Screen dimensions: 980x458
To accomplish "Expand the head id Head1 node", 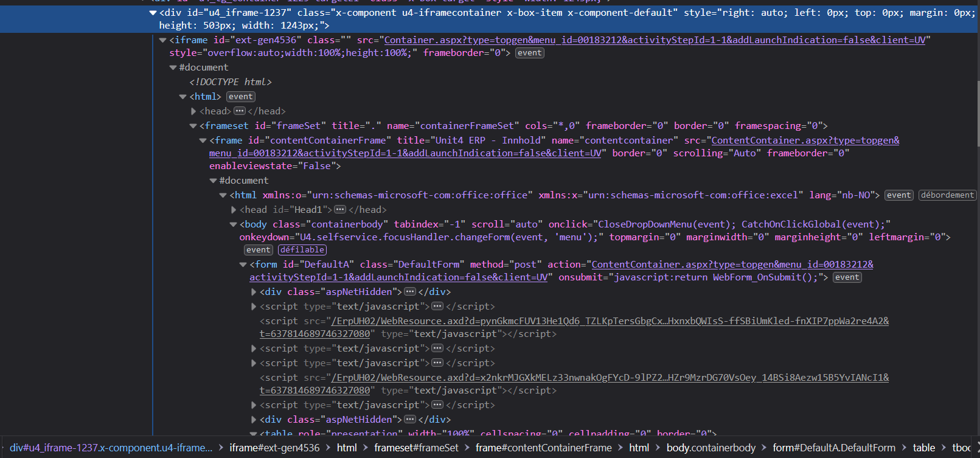I will tap(234, 210).
